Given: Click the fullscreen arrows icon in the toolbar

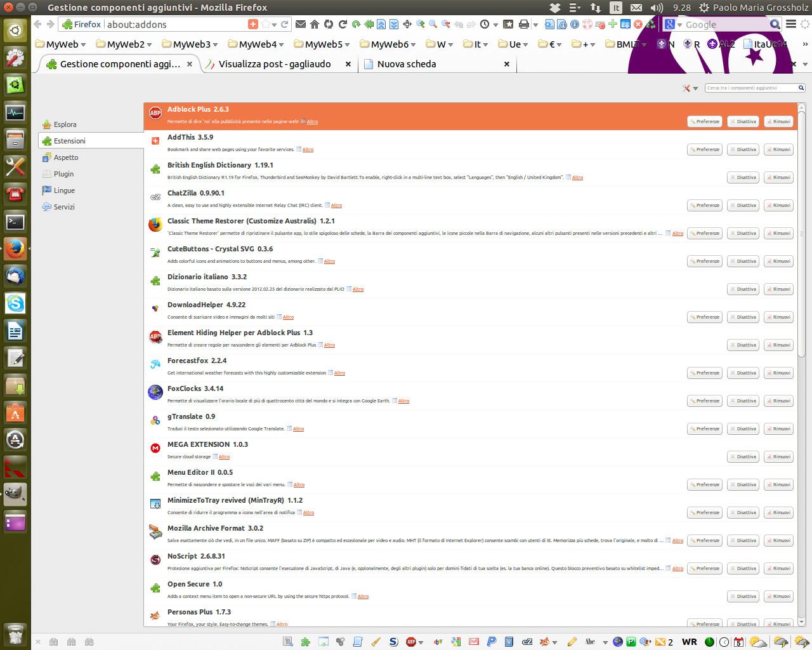Looking at the screenshot, I should (407, 24).
